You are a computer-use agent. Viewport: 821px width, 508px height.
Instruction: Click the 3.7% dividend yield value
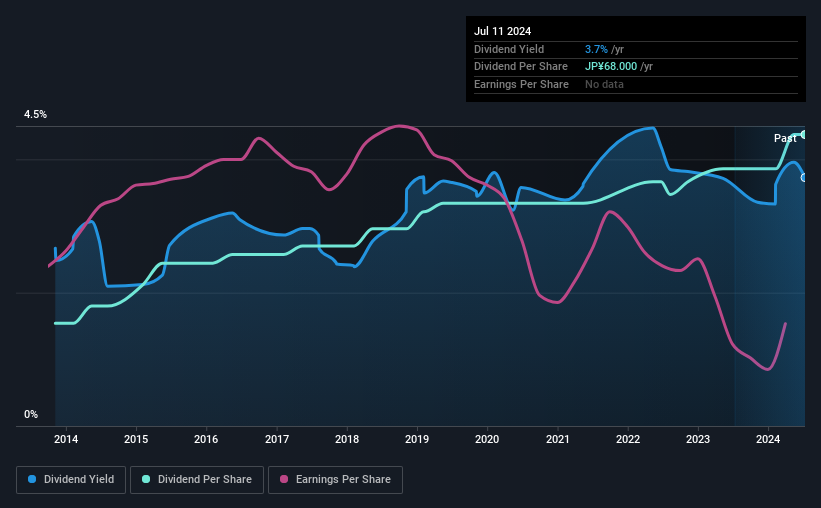click(x=596, y=49)
